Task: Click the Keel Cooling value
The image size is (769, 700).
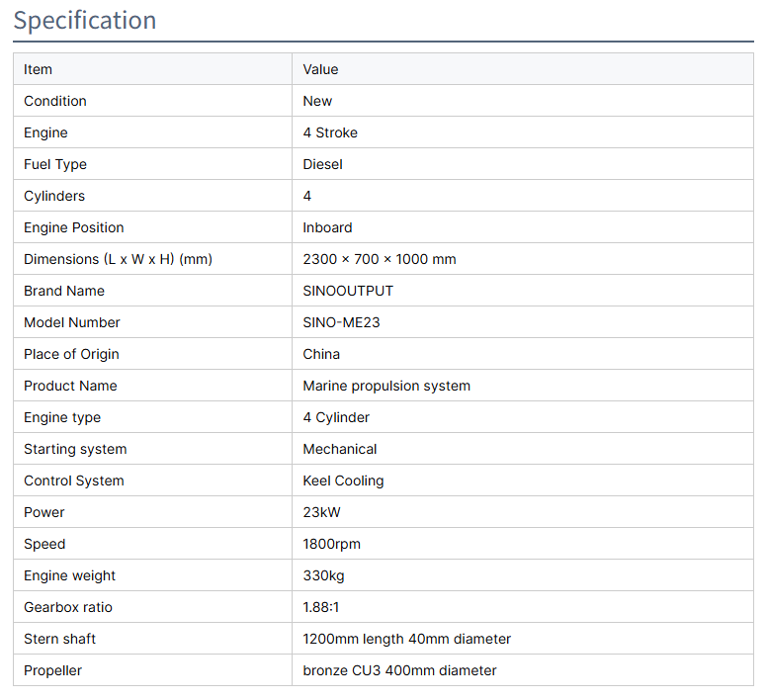Action: tap(343, 481)
